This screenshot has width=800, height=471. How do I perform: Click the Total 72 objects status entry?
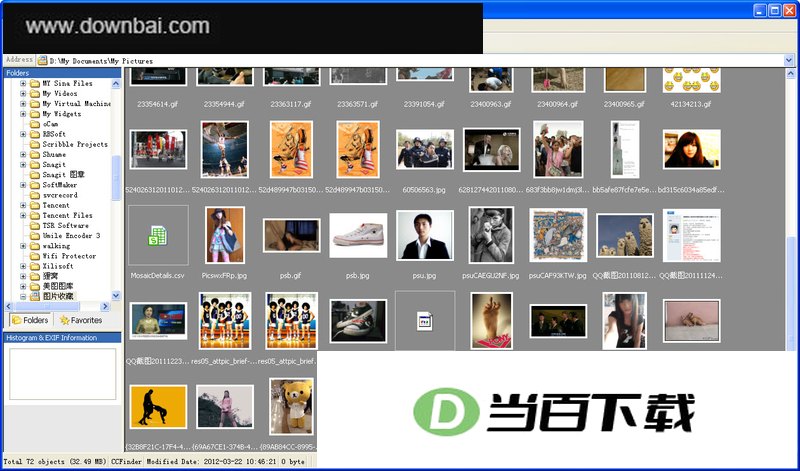point(55,461)
